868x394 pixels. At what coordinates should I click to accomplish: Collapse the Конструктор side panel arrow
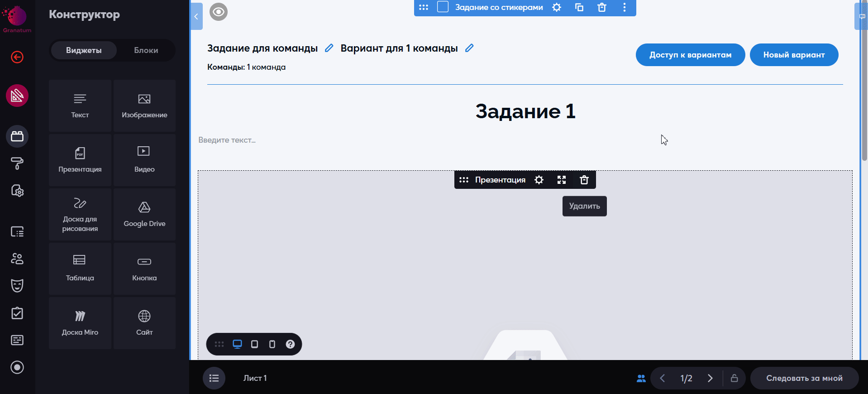coord(196,16)
